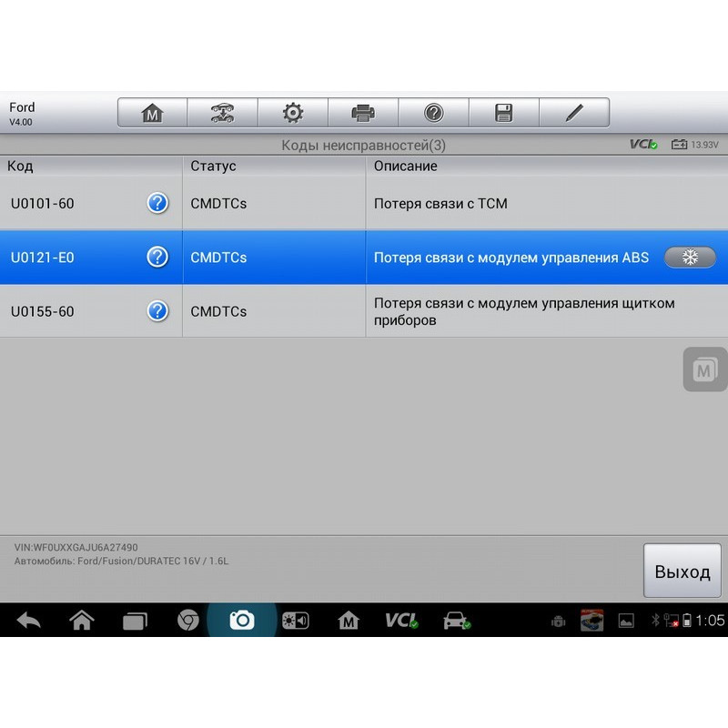Take screenshot with camera icon
The image size is (728, 728).
[x=242, y=621]
